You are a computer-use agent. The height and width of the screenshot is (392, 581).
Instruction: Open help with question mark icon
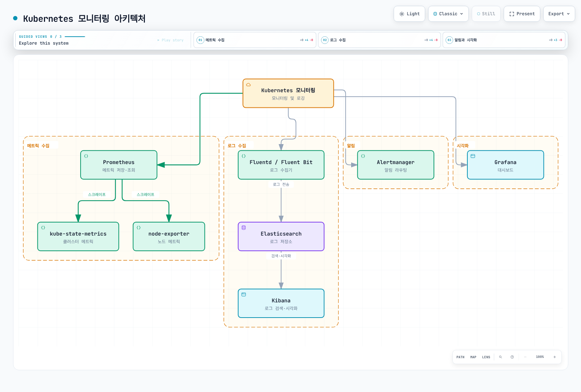pyautogui.click(x=512, y=357)
